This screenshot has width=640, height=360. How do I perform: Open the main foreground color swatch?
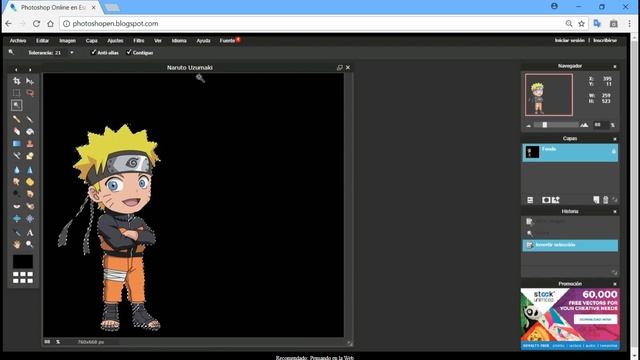[x=23, y=261]
